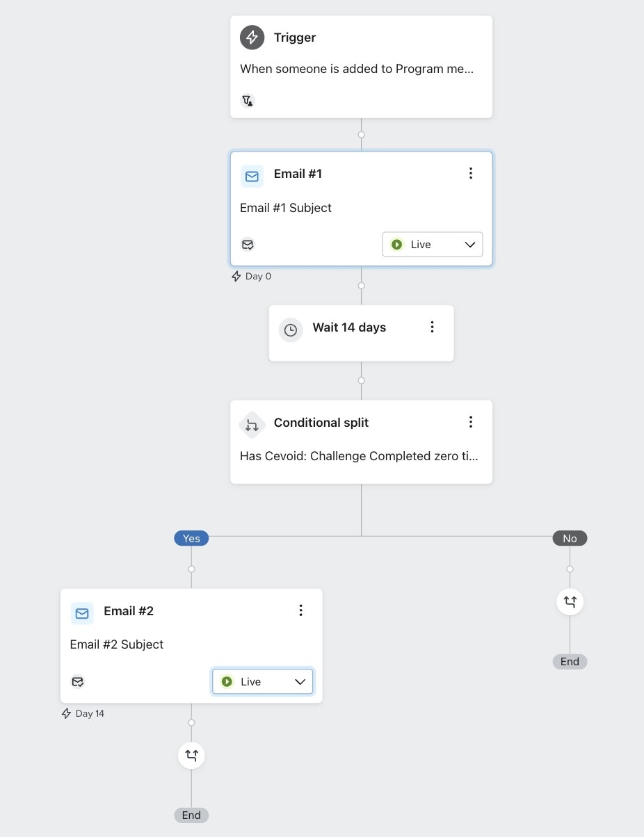Click the connector node between Trigger and Email #1

tap(361, 134)
